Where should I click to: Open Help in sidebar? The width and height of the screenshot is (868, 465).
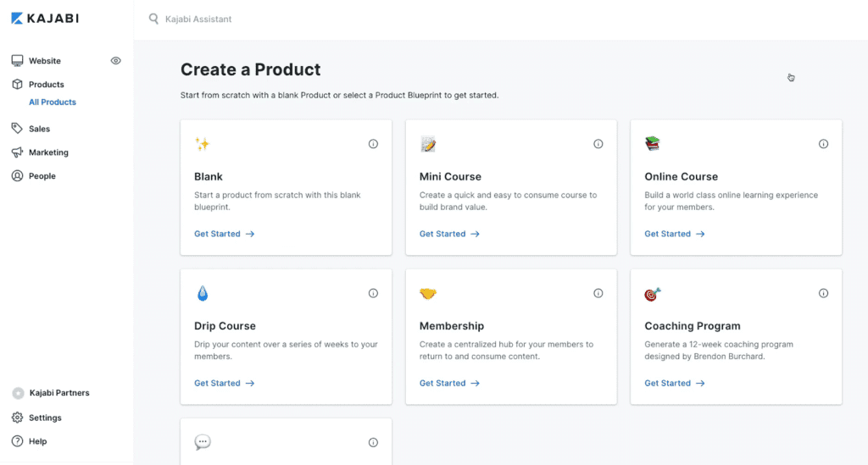click(37, 442)
